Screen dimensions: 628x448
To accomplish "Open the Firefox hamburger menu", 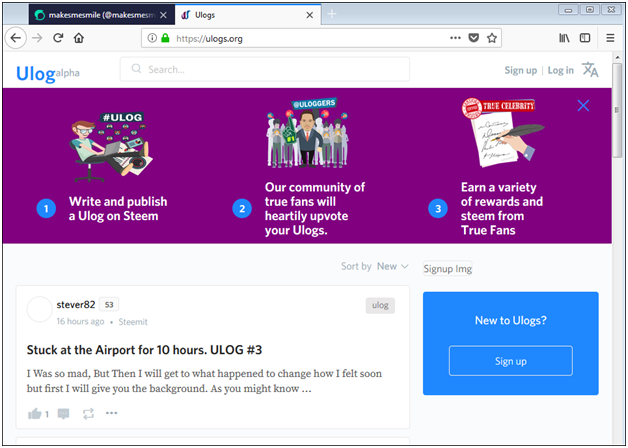I will click(610, 38).
